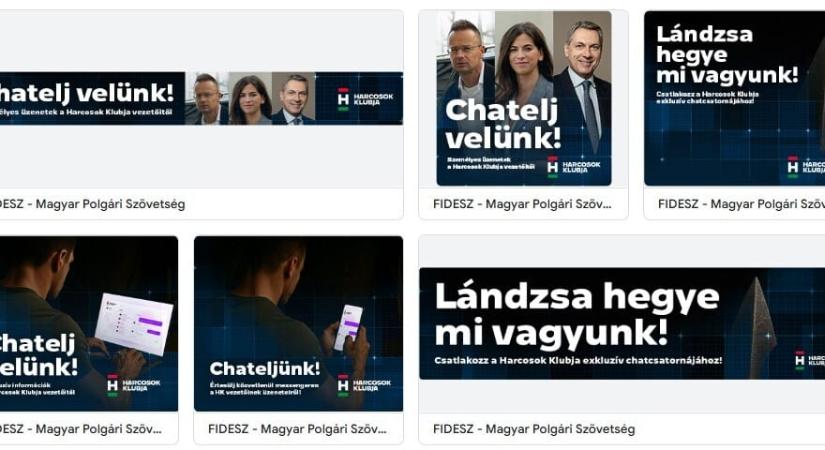Open the square 'Chatelj velünk!' politicians ad
The image size is (825, 450).
click(x=524, y=98)
